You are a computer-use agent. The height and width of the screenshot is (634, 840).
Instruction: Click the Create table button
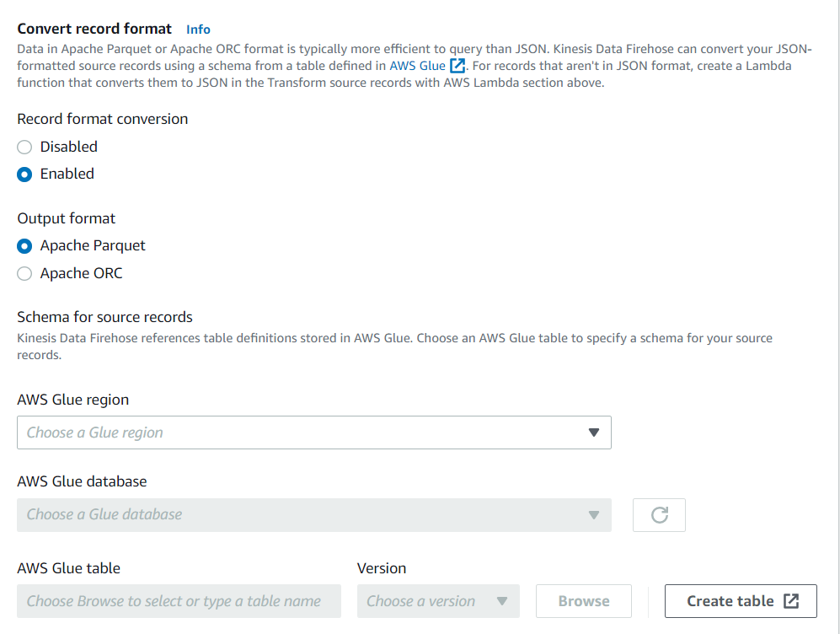click(741, 601)
